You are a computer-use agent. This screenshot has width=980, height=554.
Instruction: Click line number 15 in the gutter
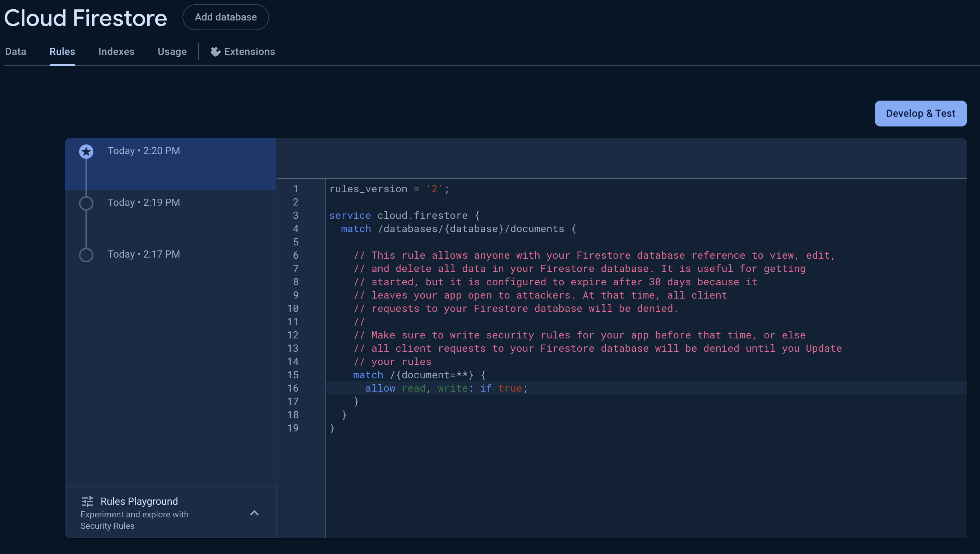(x=292, y=375)
